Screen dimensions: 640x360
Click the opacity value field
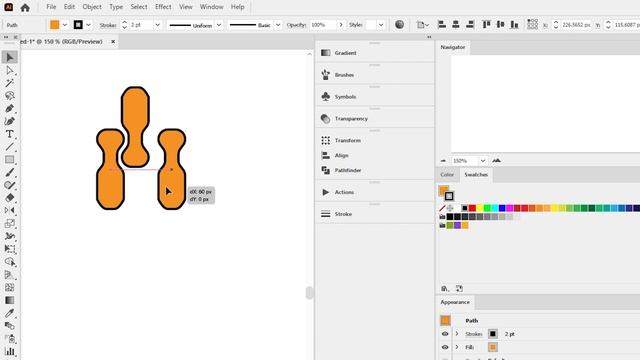click(x=322, y=25)
